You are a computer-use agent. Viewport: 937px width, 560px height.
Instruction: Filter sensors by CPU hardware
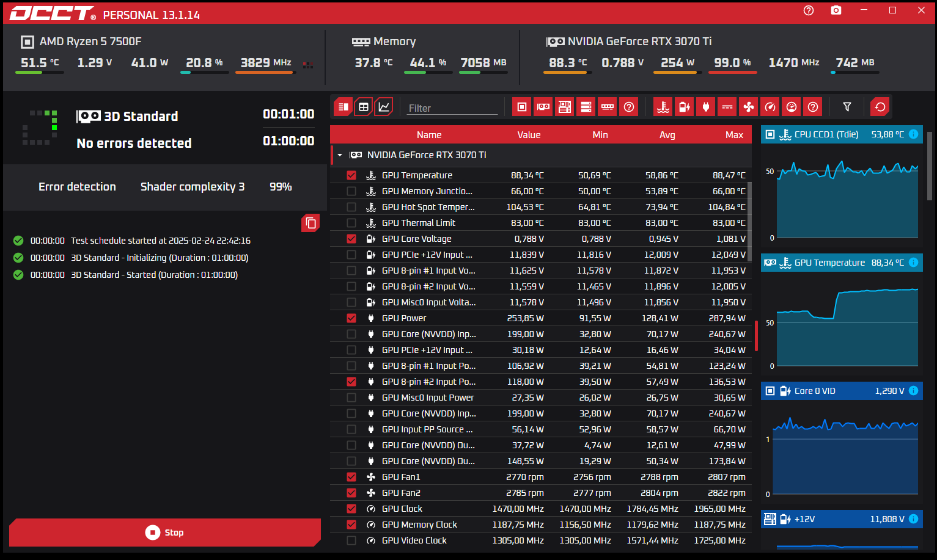point(521,107)
